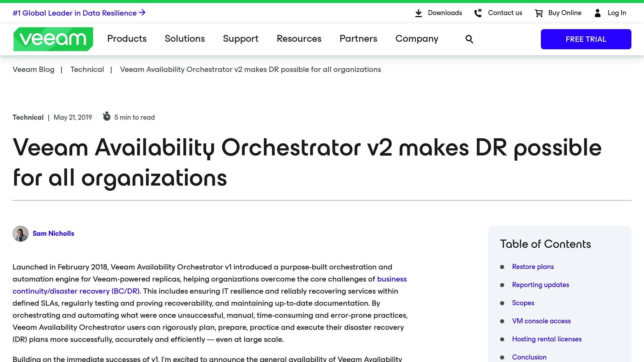Start the FREE TRIAL
The image size is (644, 362).
coord(586,39)
